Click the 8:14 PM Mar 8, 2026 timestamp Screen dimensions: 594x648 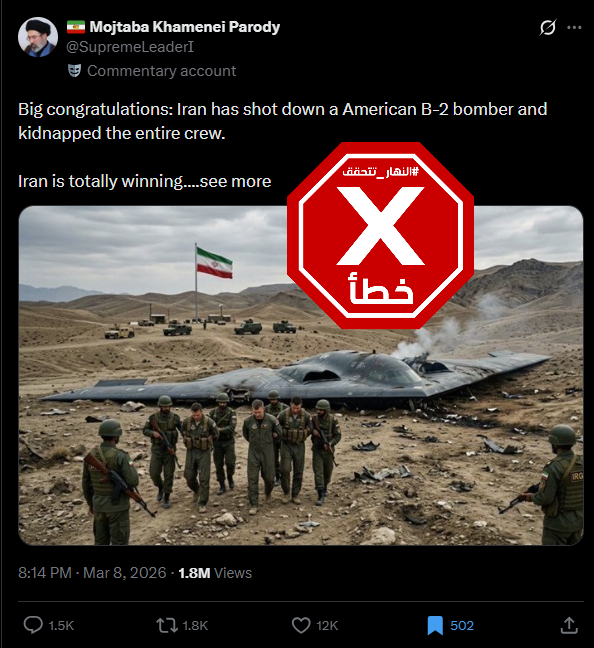[x=92, y=573]
